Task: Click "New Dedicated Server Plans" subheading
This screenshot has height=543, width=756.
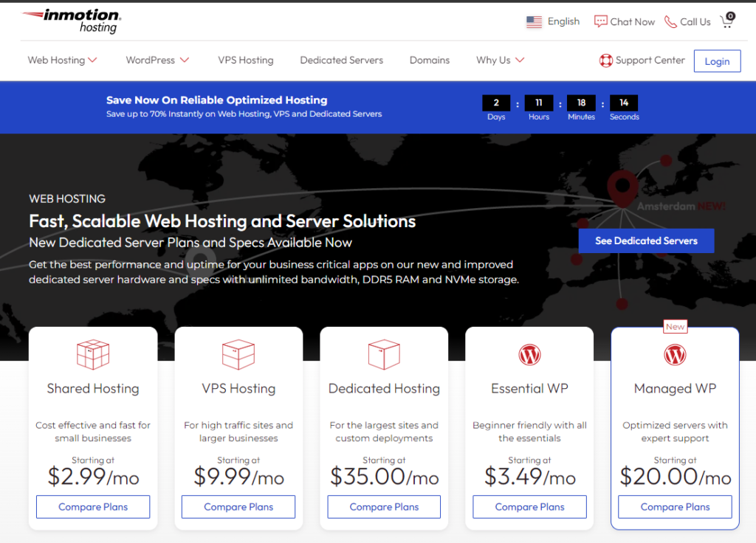Action: tap(190, 243)
